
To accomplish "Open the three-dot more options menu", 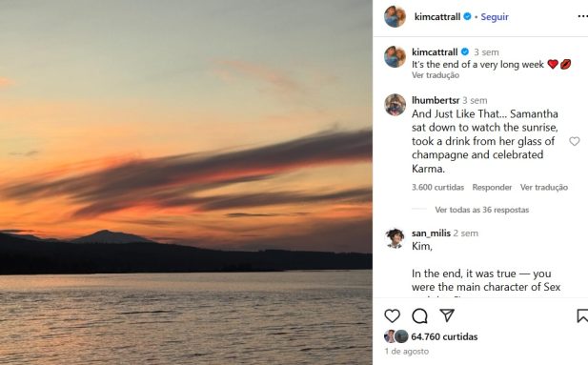I will [x=582, y=16].
